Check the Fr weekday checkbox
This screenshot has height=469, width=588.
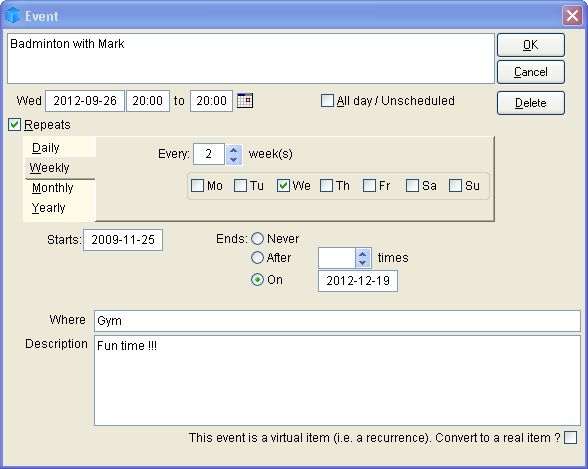[369, 186]
